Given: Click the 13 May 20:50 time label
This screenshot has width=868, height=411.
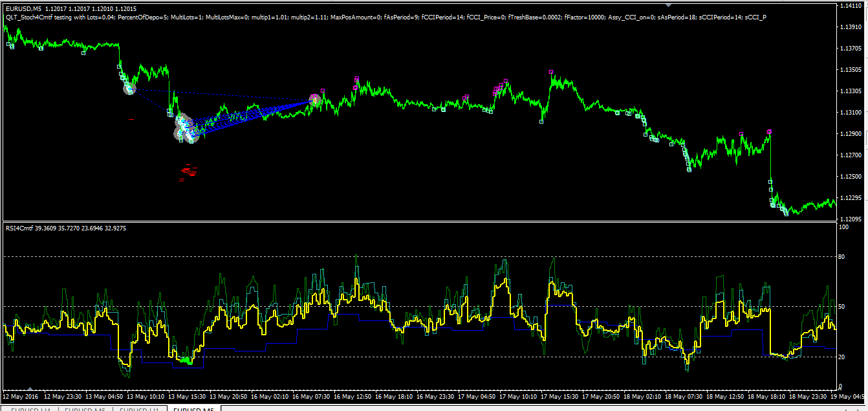Looking at the screenshot, I should tap(228, 395).
